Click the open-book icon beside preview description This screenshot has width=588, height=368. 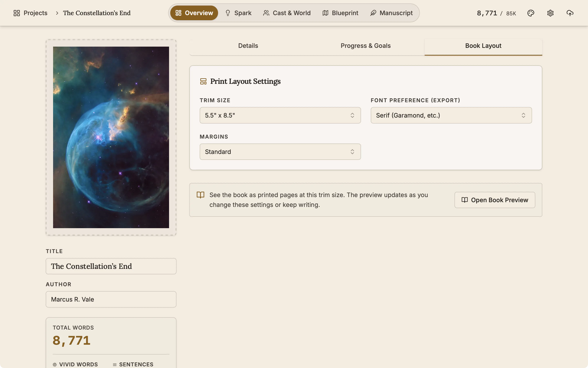point(200,195)
